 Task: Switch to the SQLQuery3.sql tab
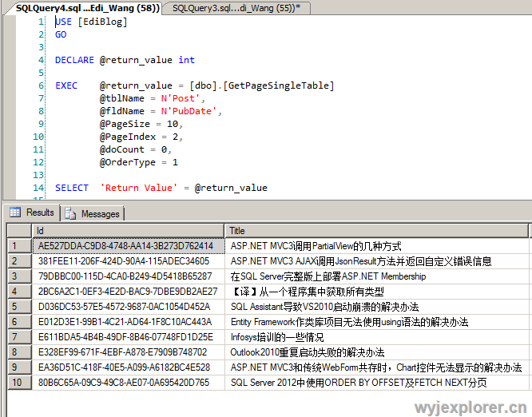click(x=236, y=8)
